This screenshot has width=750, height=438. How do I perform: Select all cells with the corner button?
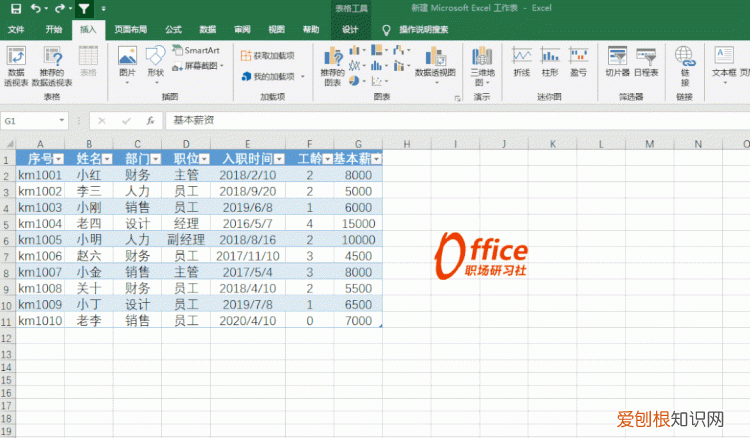click(8, 143)
